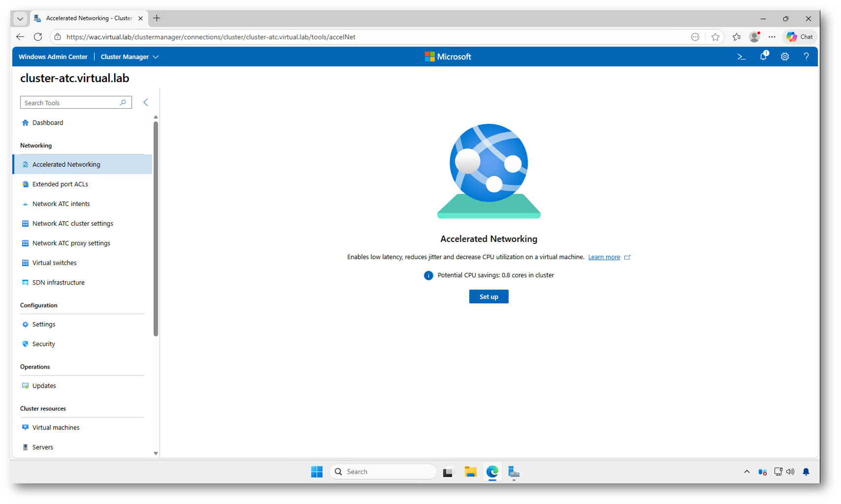Select Accelerated Networking in the sidebar
This screenshot has height=504, width=841.
(82, 164)
